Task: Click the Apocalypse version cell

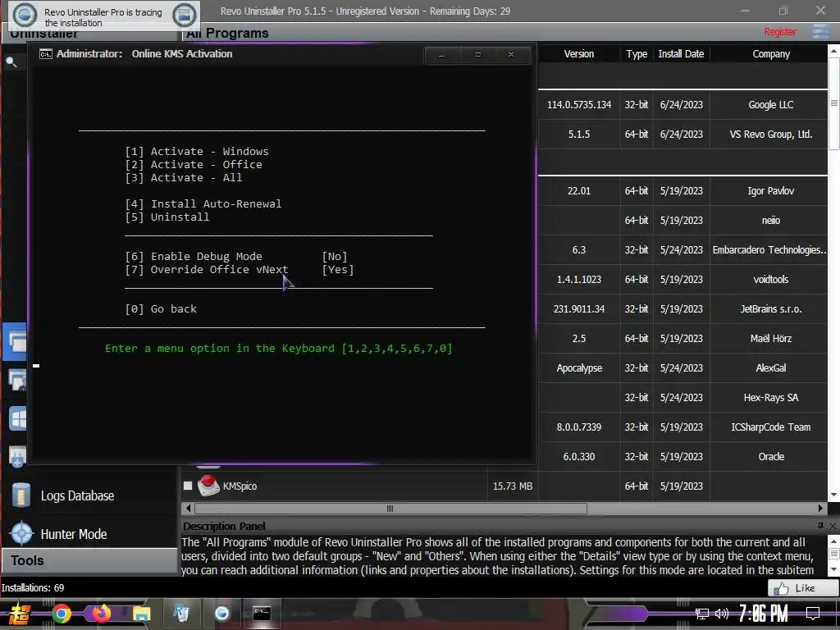Action: tap(579, 368)
